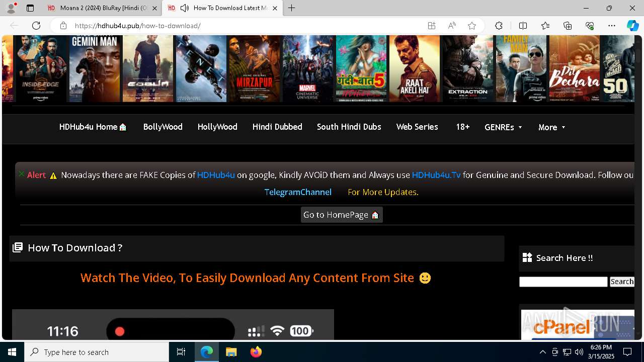Refresh the current page
This screenshot has height=362, width=644.
pyautogui.click(x=36, y=26)
